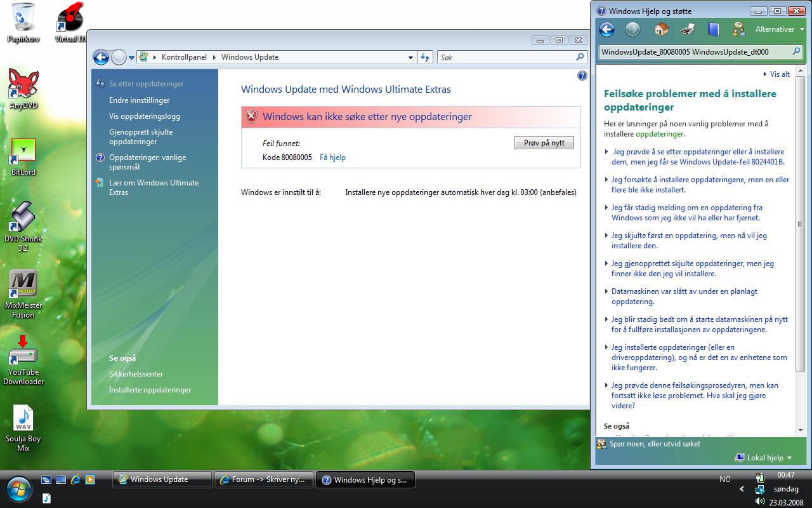Image resolution: width=812 pixels, height=508 pixels.
Task: Open Installerte oppdateringer link
Action: pyautogui.click(x=150, y=390)
